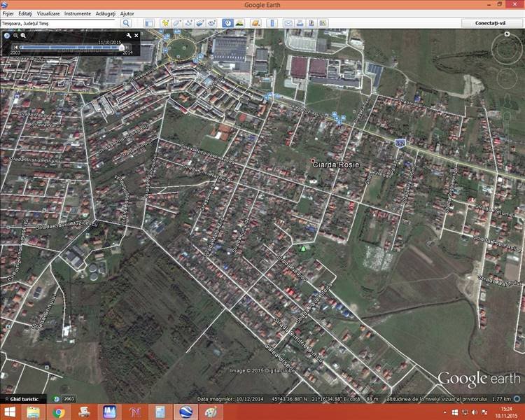The width and height of the screenshot is (525, 420).
Task: Toggle the historical imagery clock button
Action: [x=227, y=23]
